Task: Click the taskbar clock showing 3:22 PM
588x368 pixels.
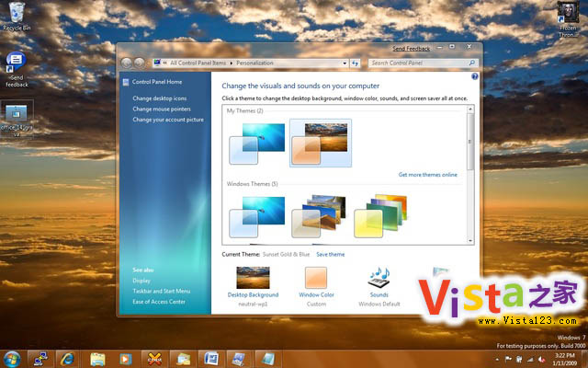Action: [565, 359]
